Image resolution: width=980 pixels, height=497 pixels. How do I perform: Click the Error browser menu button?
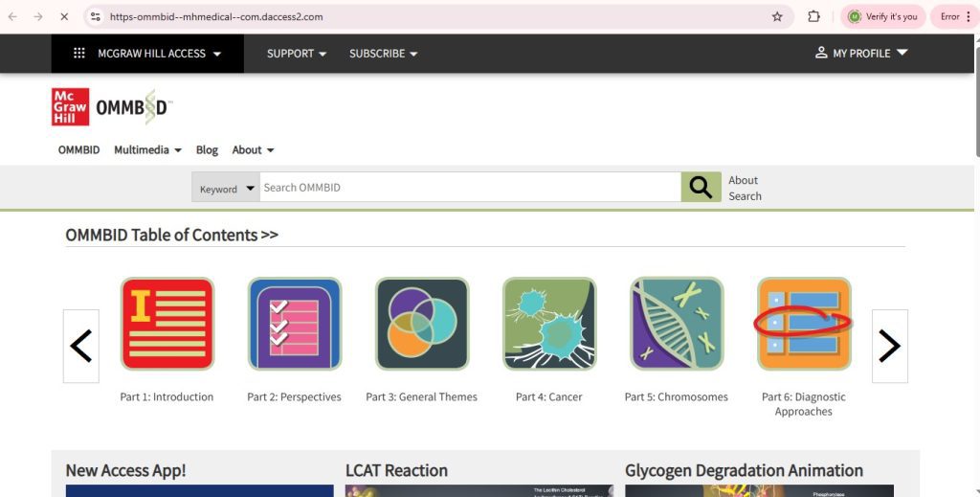pos(955,17)
